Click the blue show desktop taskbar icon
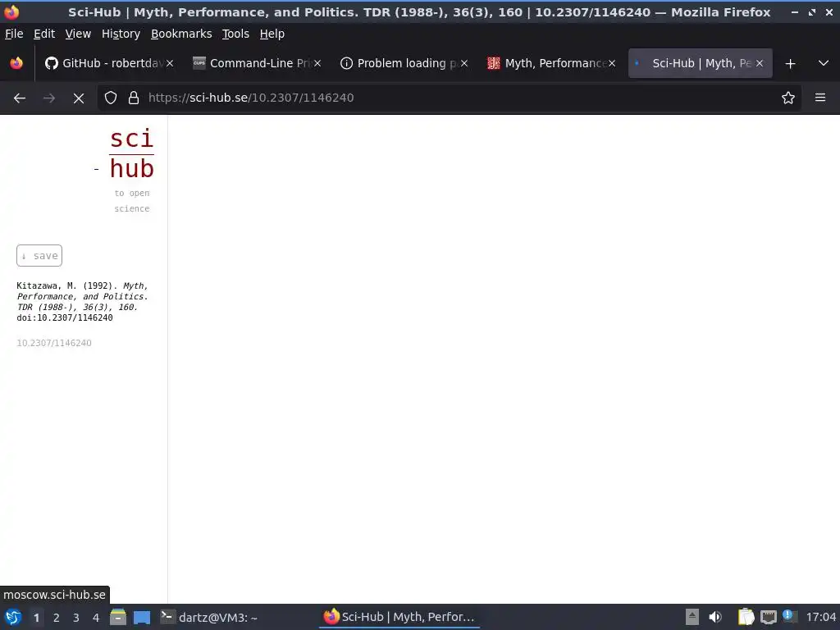This screenshot has height=630, width=840. point(142,617)
